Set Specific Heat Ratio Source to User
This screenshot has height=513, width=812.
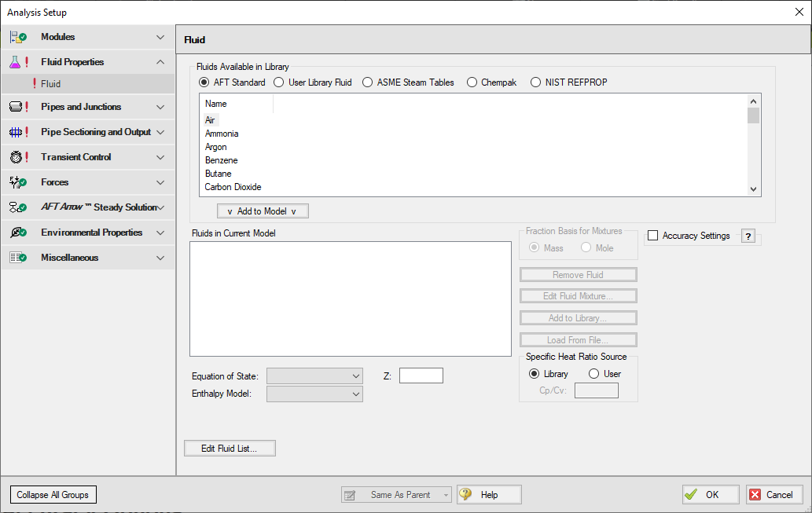pyautogui.click(x=594, y=374)
